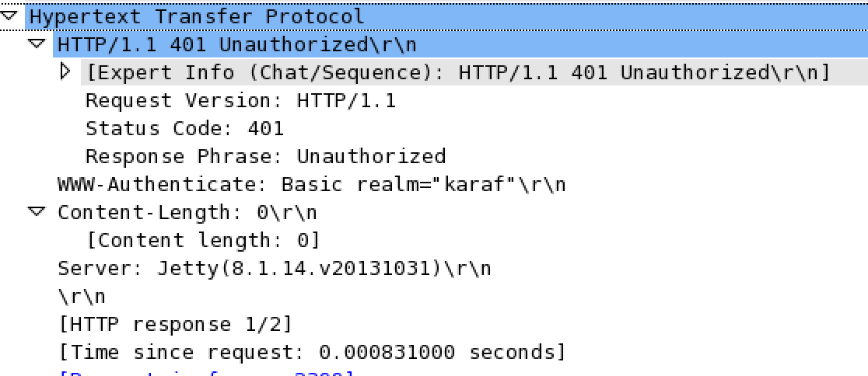Select the WWW-Authenticate Basic realm line
This screenshot has height=376, width=868.
click(312, 184)
